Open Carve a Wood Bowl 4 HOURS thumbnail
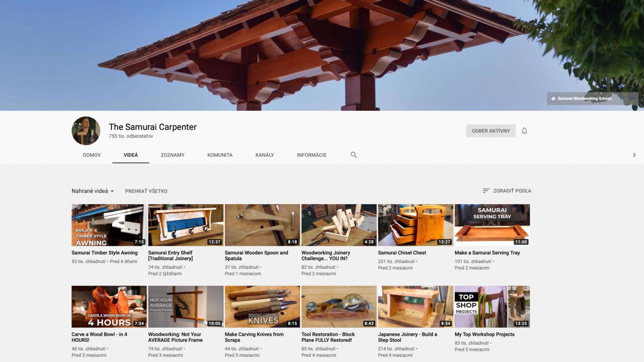The image size is (644, 362). (x=109, y=307)
